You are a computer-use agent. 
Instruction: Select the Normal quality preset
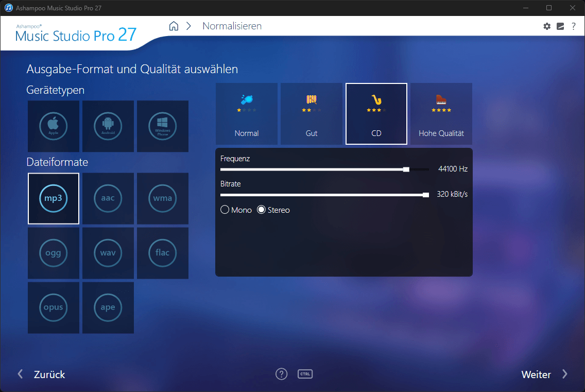pyautogui.click(x=247, y=114)
